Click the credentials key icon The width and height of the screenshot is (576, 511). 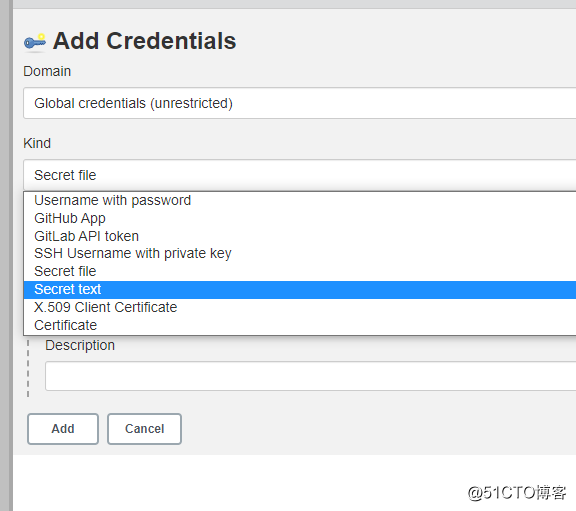pos(35,42)
